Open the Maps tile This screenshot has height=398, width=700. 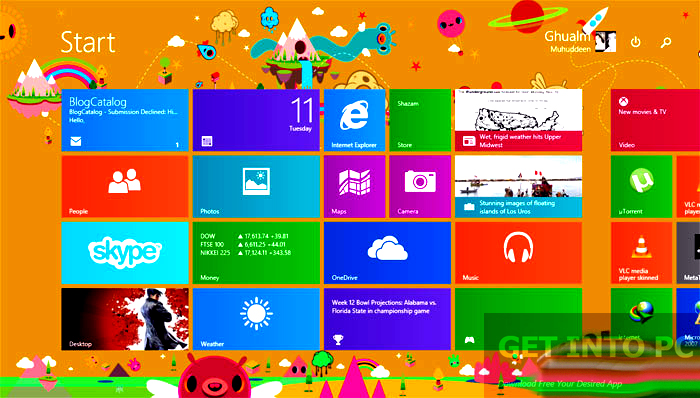coord(354,187)
